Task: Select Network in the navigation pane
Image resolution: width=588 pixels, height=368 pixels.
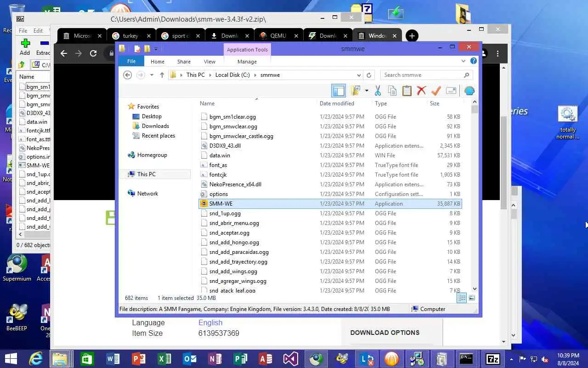Action: click(147, 194)
